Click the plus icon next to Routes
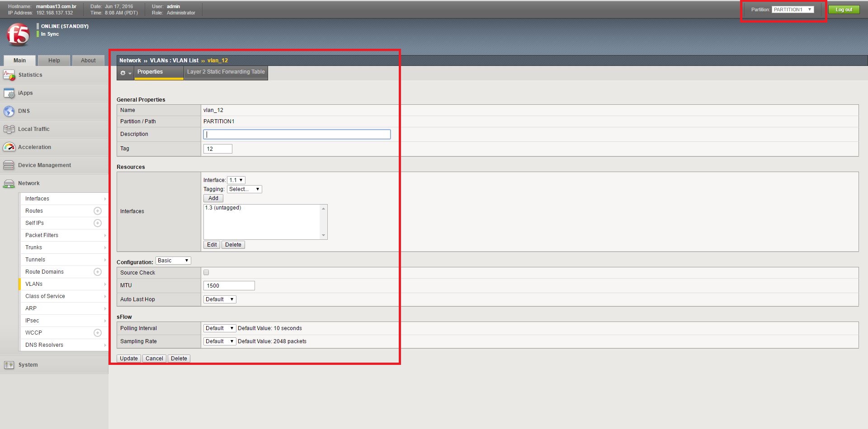 point(97,211)
